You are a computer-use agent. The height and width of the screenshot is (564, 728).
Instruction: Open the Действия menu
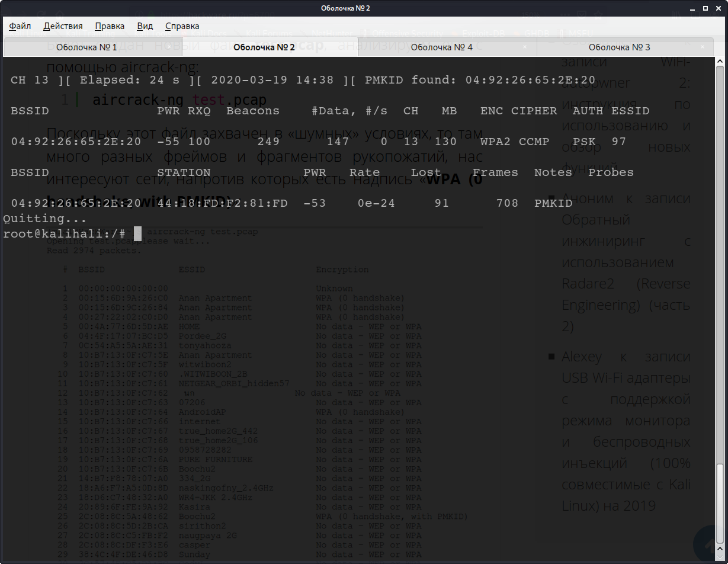(x=63, y=26)
